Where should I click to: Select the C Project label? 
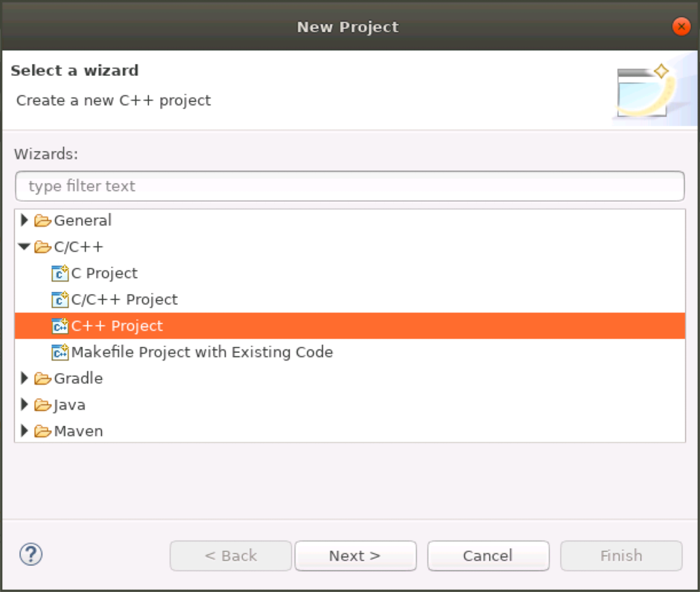point(104,273)
